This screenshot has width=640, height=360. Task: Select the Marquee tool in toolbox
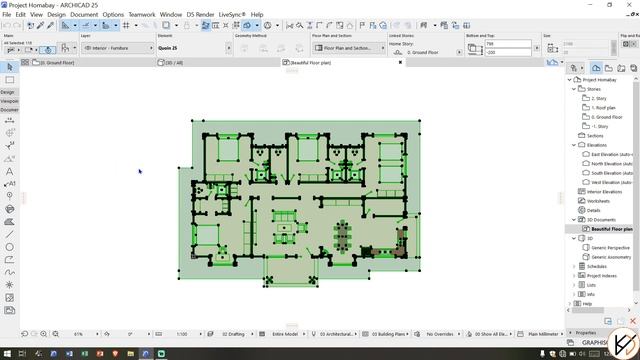(x=10, y=80)
